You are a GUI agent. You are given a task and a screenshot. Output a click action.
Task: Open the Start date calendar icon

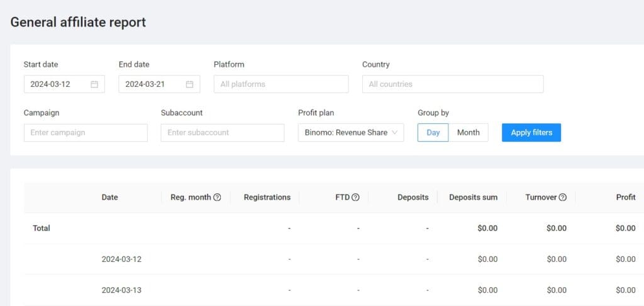[x=94, y=84]
